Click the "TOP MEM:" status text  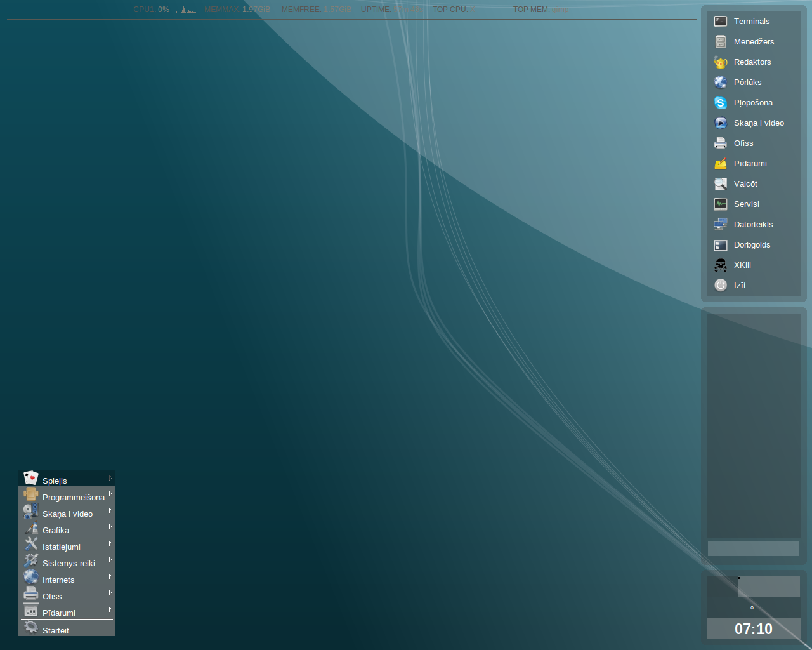[x=531, y=10]
